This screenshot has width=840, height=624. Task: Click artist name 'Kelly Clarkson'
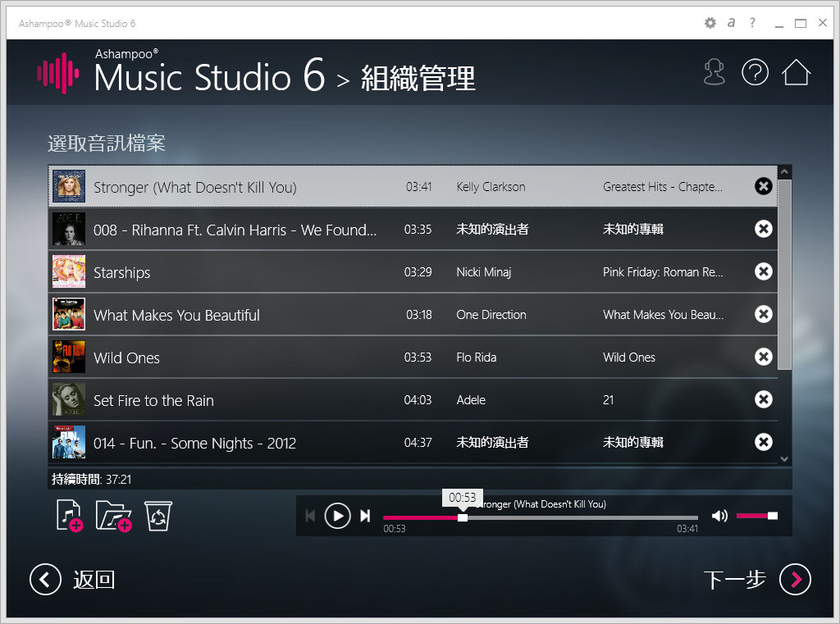pos(491,187)
